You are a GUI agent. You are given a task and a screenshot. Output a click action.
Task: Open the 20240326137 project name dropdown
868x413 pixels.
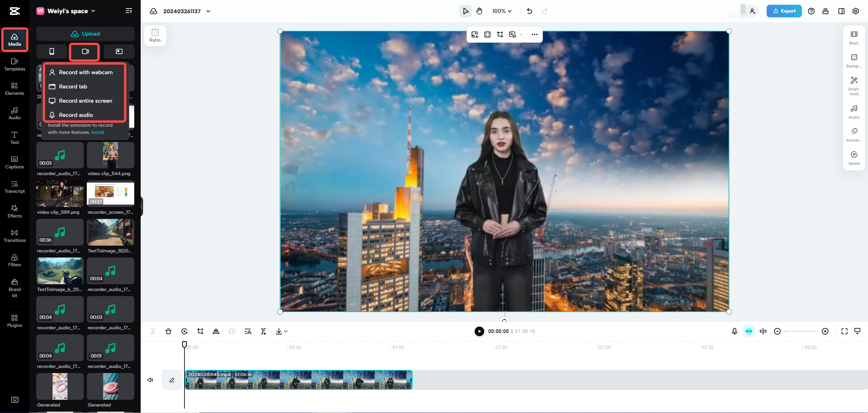tap(208, 11)
